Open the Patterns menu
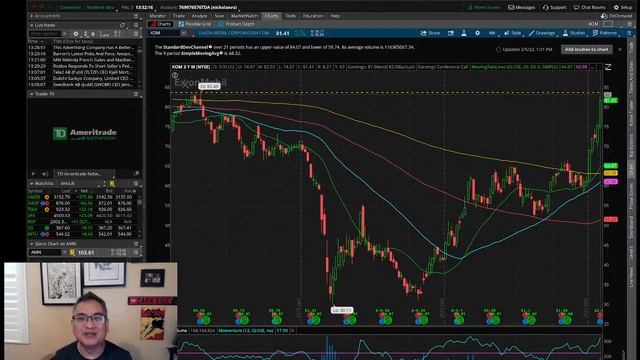This screenshot has height=360, width=640. click(604, 33)
